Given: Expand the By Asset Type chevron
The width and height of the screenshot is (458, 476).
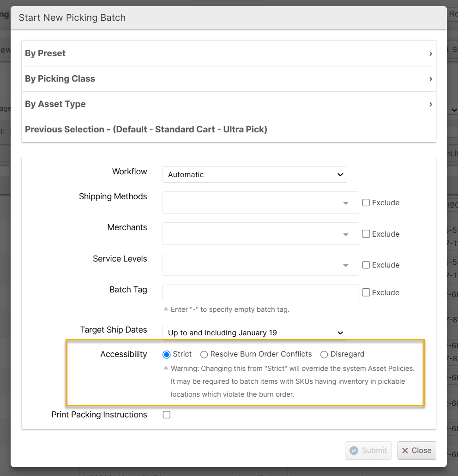Looking at the screenshot, I should click(x=430, y=104).
